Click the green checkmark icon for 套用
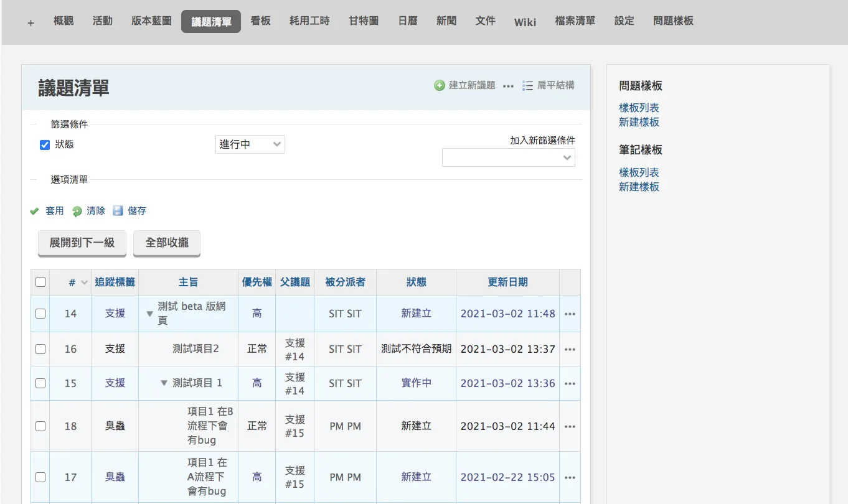The image size is (848, 504). click(x=35, y=211)
